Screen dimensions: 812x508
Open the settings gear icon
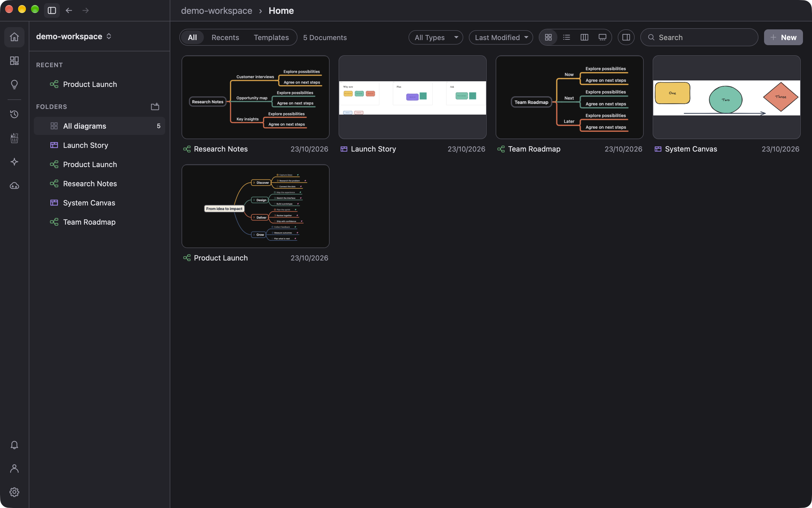click(14, 492)
